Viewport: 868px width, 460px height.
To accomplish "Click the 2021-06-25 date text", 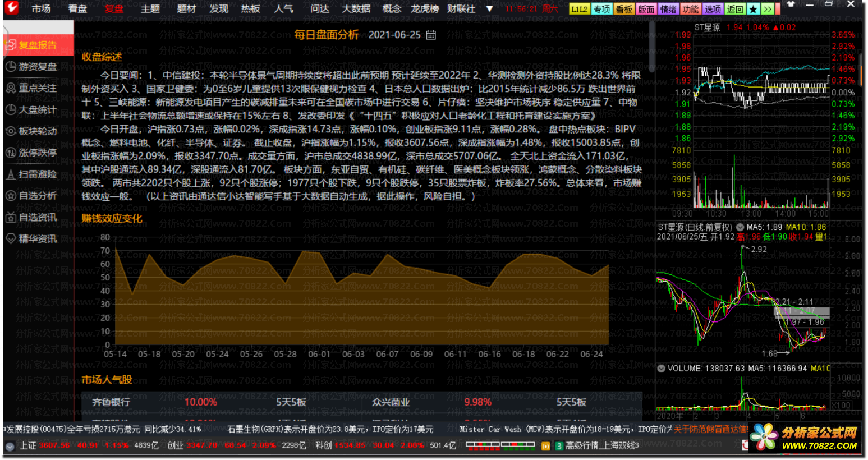I will point(394,35).
